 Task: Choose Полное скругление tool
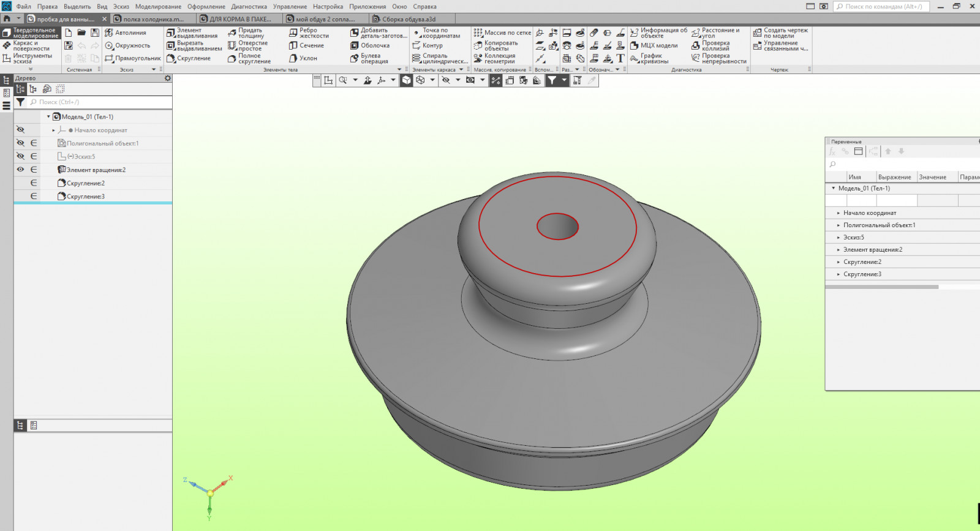click(249, 58)
